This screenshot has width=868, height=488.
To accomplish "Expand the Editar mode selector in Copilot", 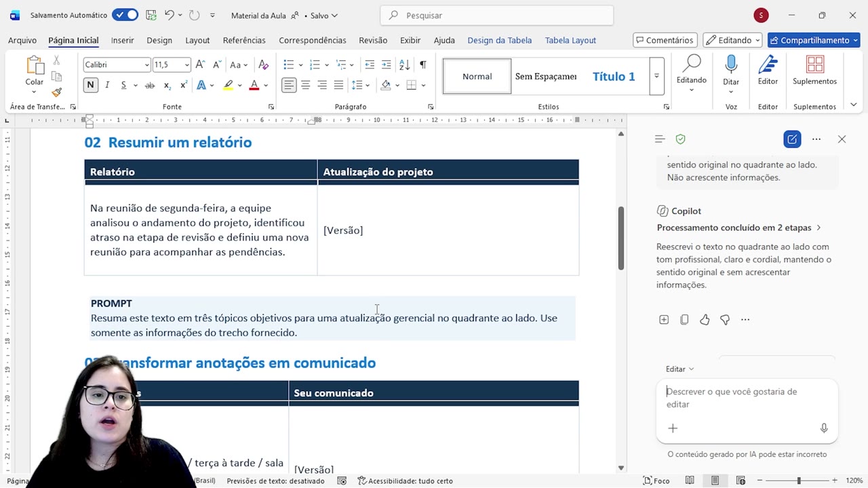I will 679,369.
